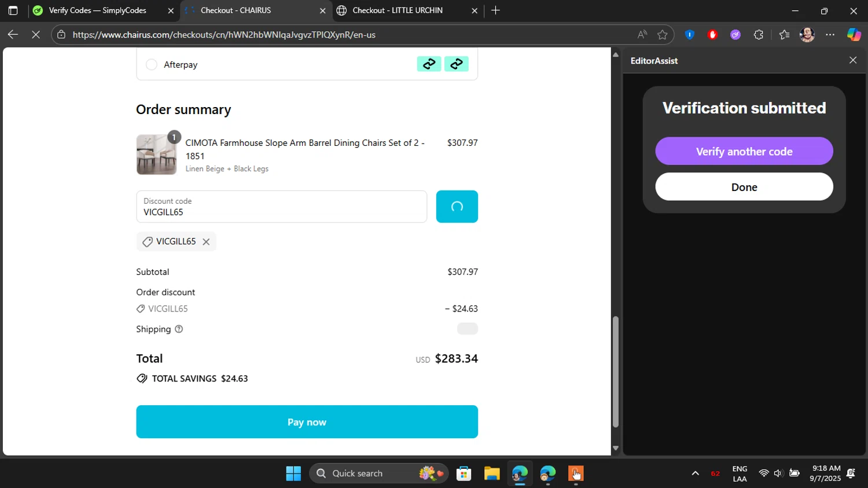Image resolution: width=868 pixels, height=488 pixels.
Task: Close the LITTLE URCHIN tab
Action: pyautogui.click(x=475, y=10)
